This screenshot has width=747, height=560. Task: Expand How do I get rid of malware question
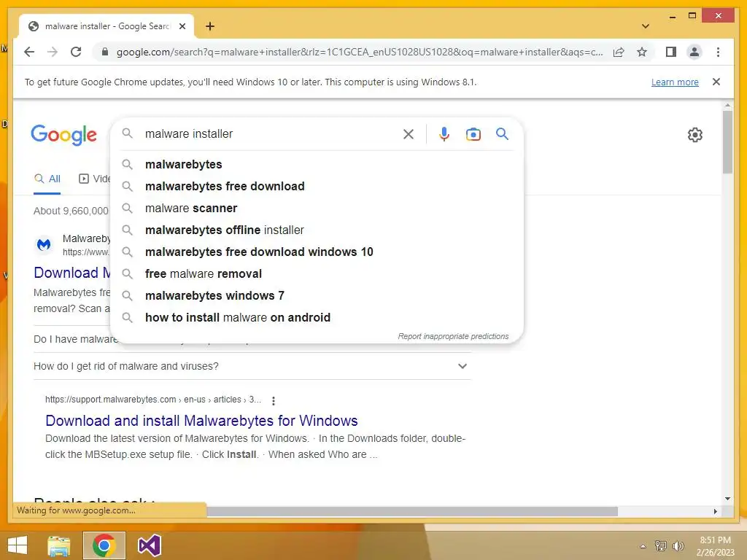tap(252, 366)
